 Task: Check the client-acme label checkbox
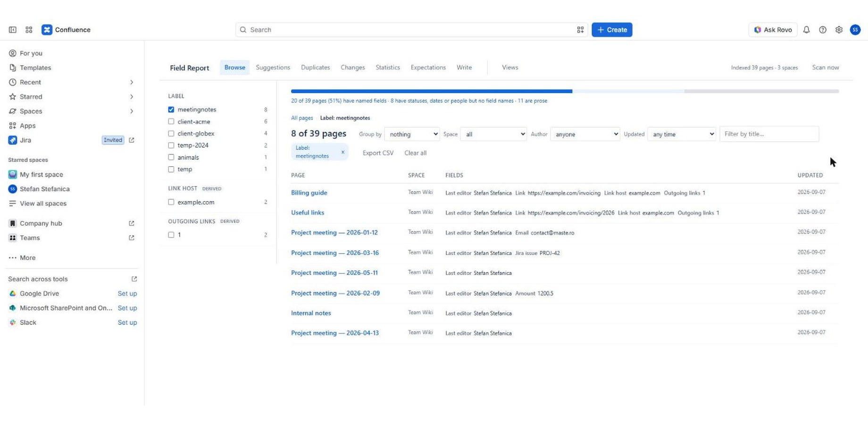pyautogui.click(x=171, y=122)
